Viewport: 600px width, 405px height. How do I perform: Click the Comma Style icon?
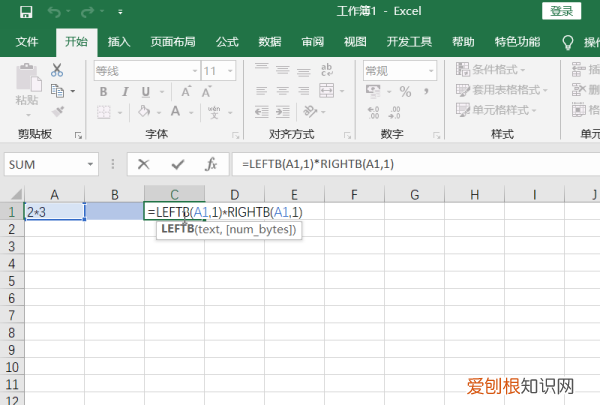point(426,91)
